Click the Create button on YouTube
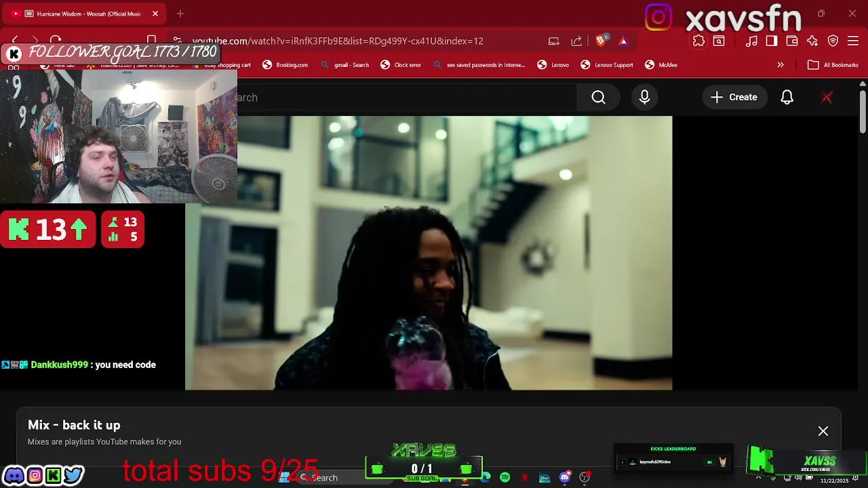 pos(734,98)
